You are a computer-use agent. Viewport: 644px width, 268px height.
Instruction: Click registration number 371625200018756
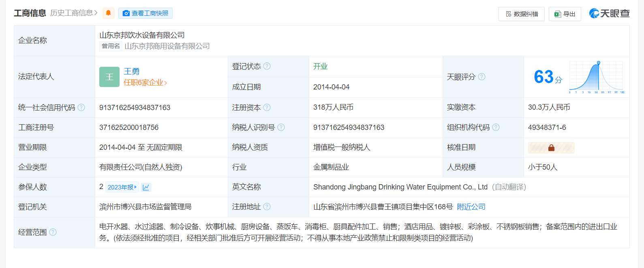click(129, 128)
